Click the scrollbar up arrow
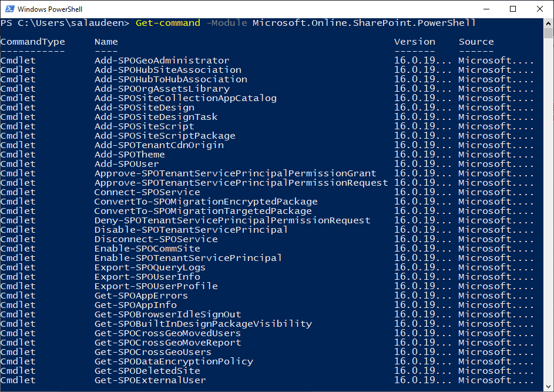This screenshot has width=554, height=392. 548,22
